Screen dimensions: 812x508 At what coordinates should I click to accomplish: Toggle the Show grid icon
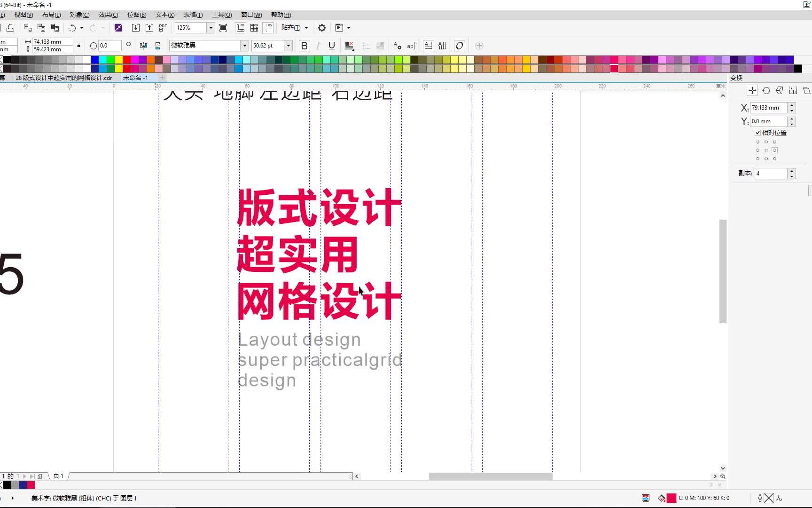pos(254,28)
